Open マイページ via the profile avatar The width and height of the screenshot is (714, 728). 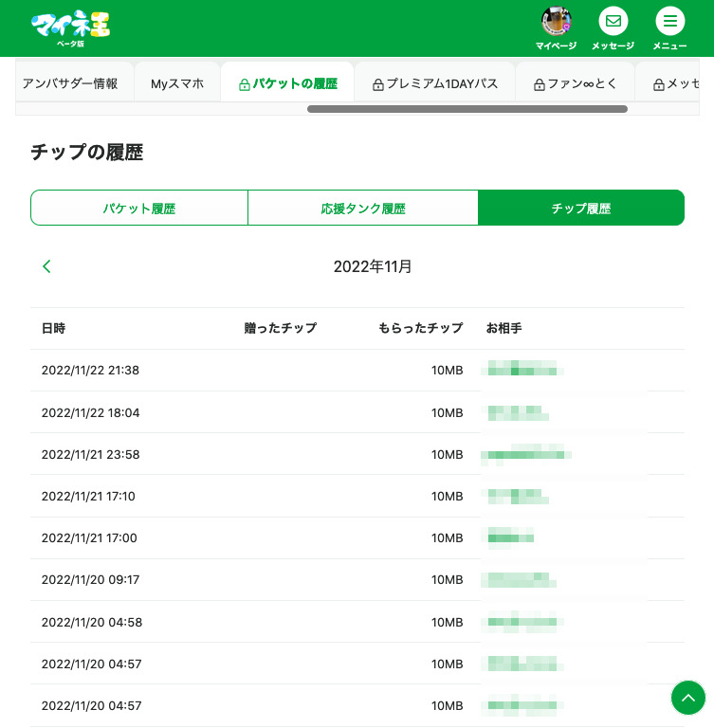click(x=556, y=22)
